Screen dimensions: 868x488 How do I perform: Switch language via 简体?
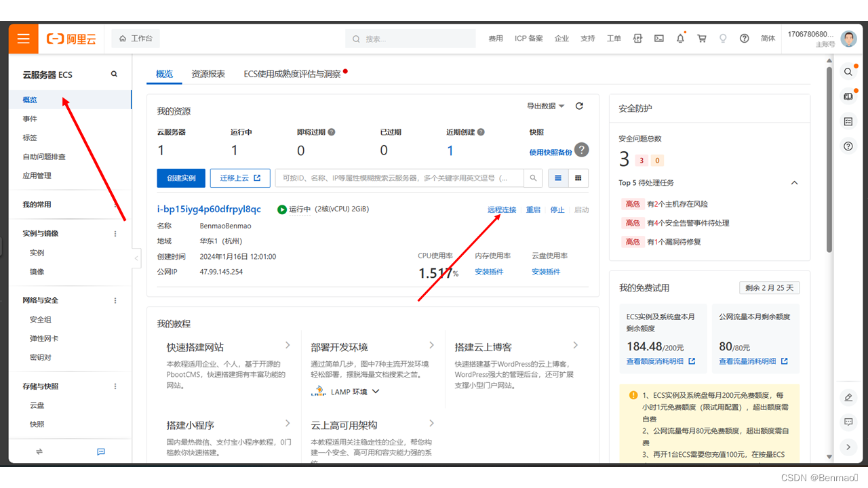tap(768, 39)
